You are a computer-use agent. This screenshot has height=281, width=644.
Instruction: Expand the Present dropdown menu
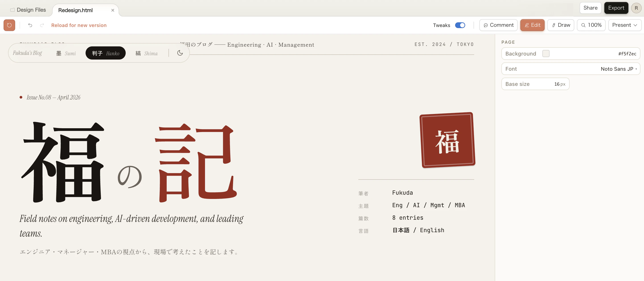click(624, 25)
